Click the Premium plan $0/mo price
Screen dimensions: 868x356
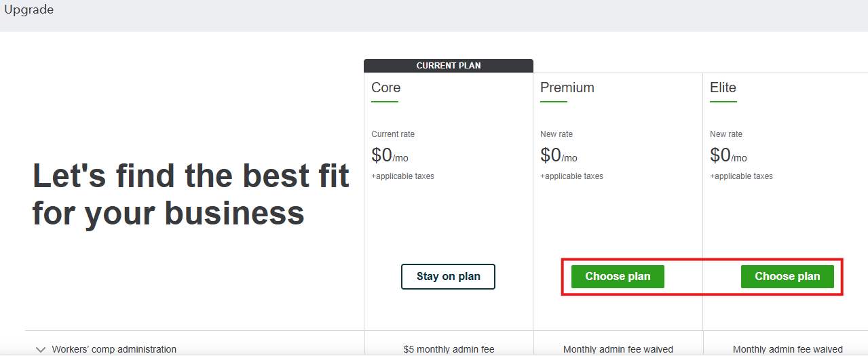tap(559, 156)
